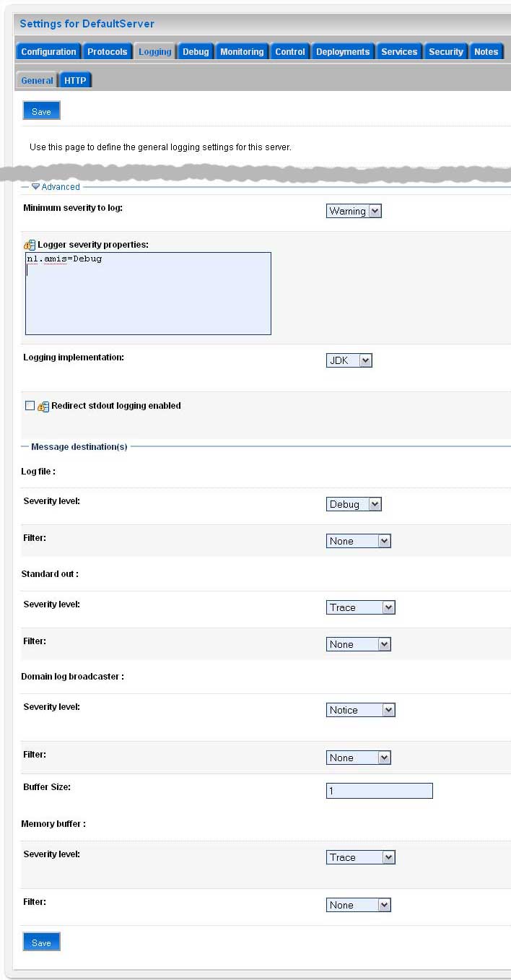Open Minimum severity to log dropdown

click(354, 211)
